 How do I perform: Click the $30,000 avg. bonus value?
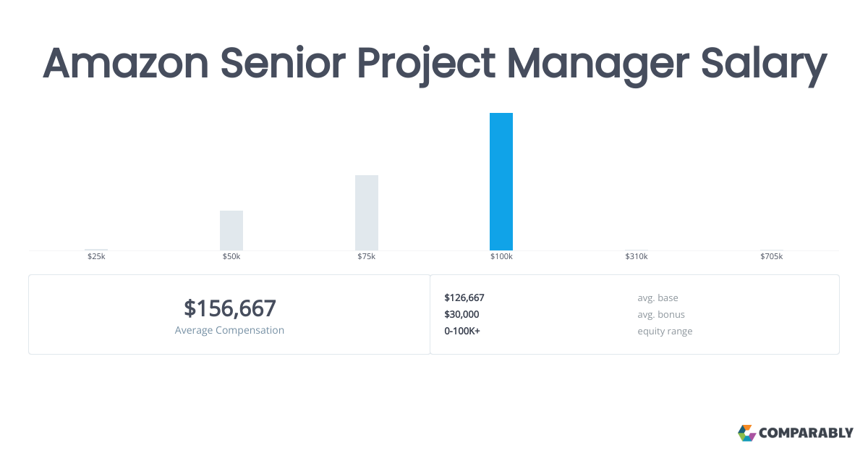[x=461, y=314]
